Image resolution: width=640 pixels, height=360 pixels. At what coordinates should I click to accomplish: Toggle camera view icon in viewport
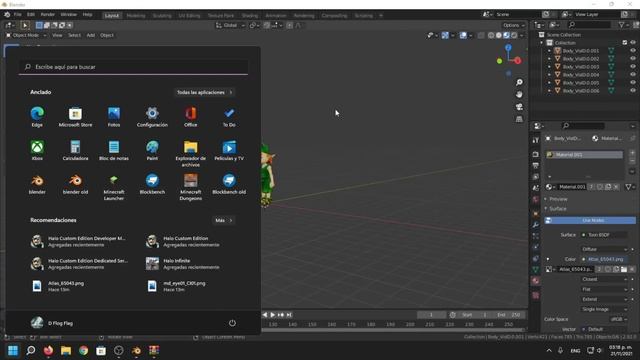[x=519, y=107]
